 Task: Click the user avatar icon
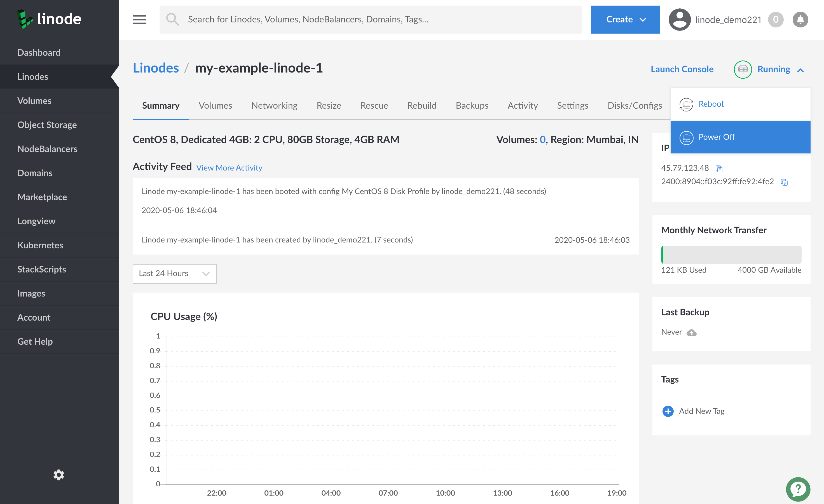tap(679, 19)
